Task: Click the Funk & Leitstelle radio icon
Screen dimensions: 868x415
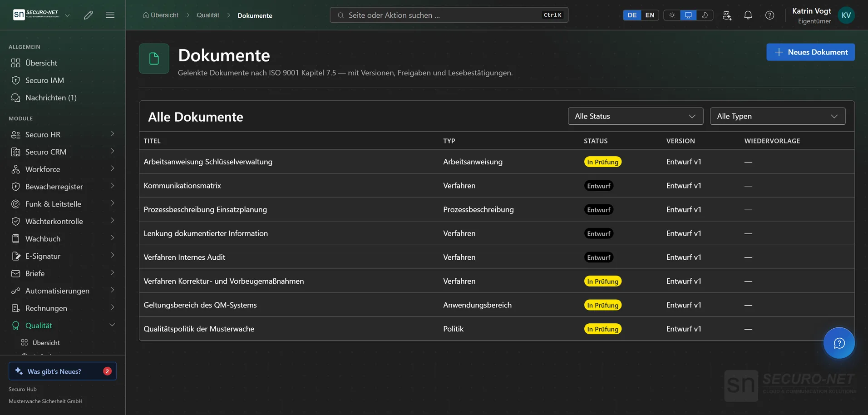Action: (16, 204)
